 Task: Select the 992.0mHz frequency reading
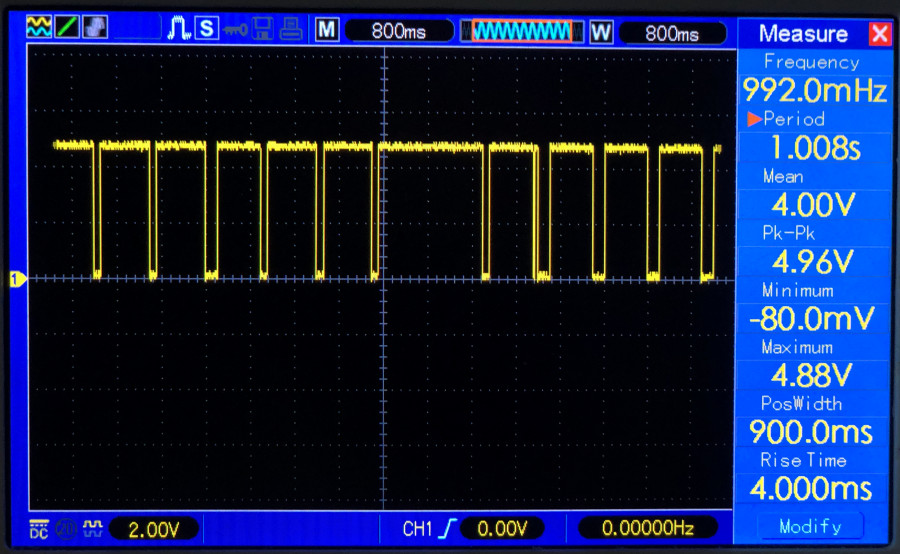815,90
